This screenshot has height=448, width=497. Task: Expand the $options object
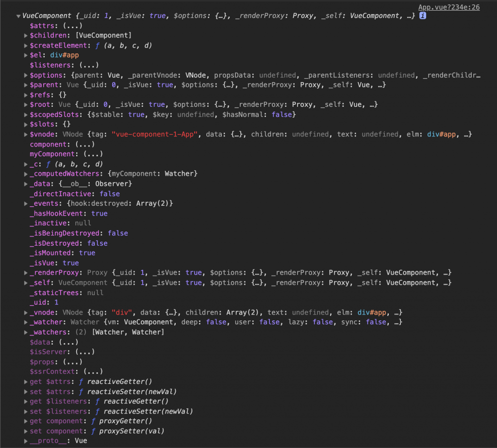click(x=26, y=75)
